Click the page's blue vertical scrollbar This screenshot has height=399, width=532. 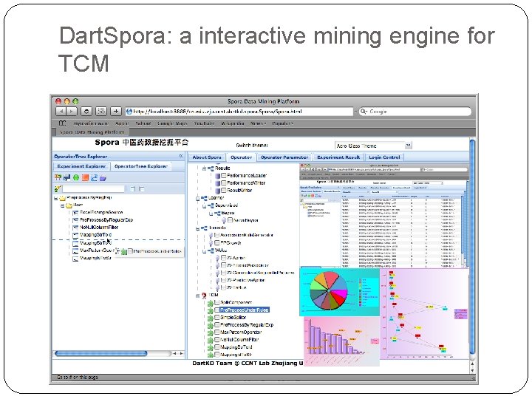(472, 248)
